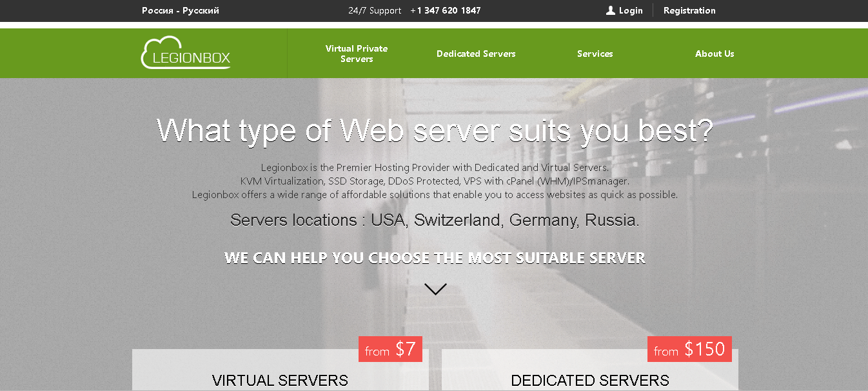Click the KVM Virtualization, SSD Storage description line
This screenshot has height=391, width=868.
(435, 181)
